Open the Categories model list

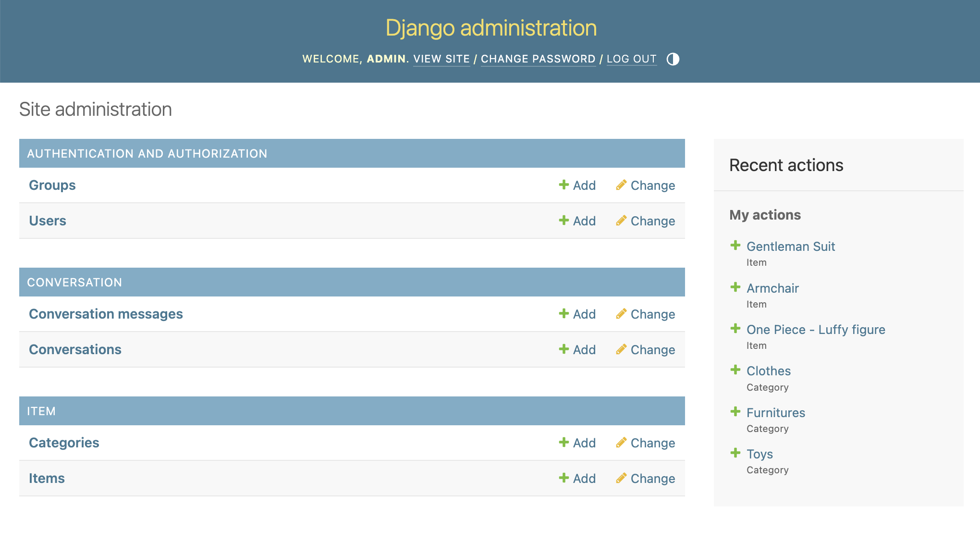coord(64,443)
